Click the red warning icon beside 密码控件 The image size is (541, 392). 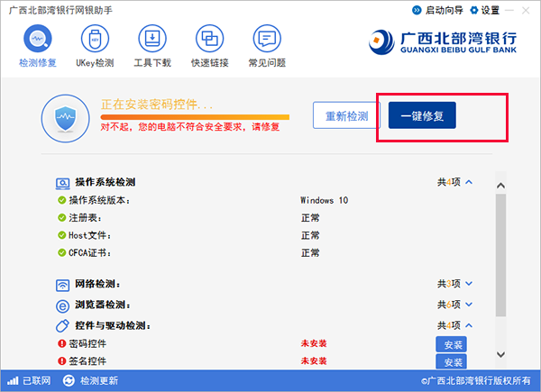pos(61,343)
